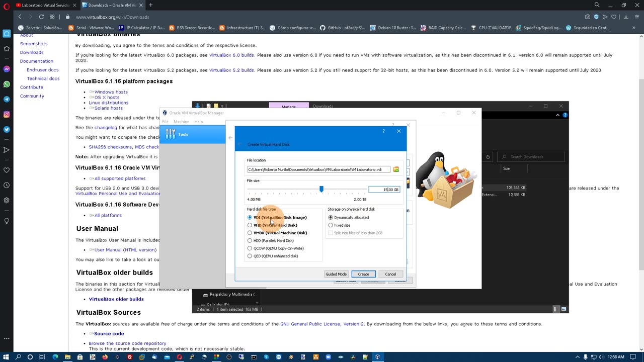The width and height of the screenshot is (644, 362).
Task: Click the browser tab search magnifier
Action: [597, 5]
